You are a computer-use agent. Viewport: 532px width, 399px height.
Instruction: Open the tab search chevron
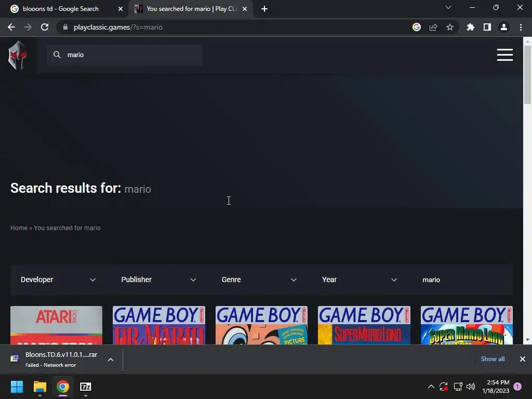coord(448,7)
